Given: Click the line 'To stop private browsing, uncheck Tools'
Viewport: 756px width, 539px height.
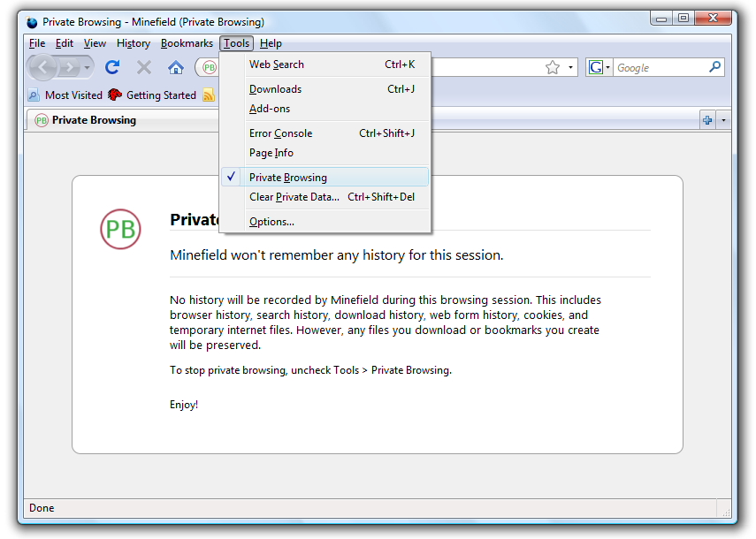Looking at the screenshot, I should [310, 370].
